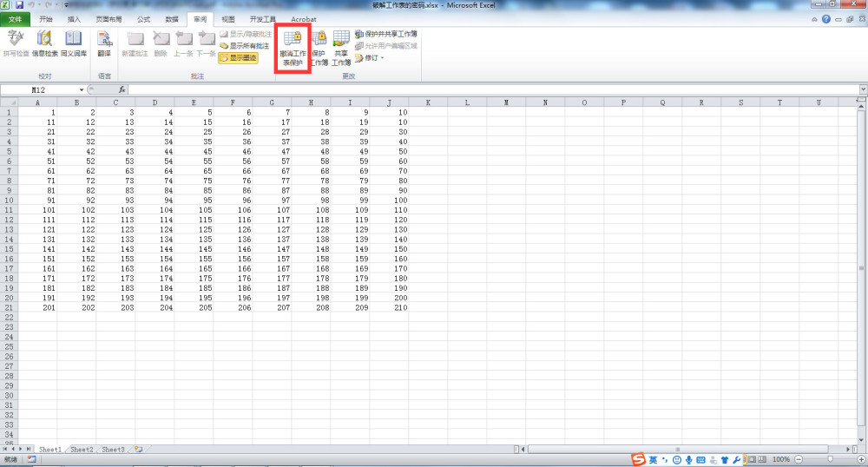Click the Sogou input S logo
The height and width of the screenshot is (467, 868).
point(639,459)
